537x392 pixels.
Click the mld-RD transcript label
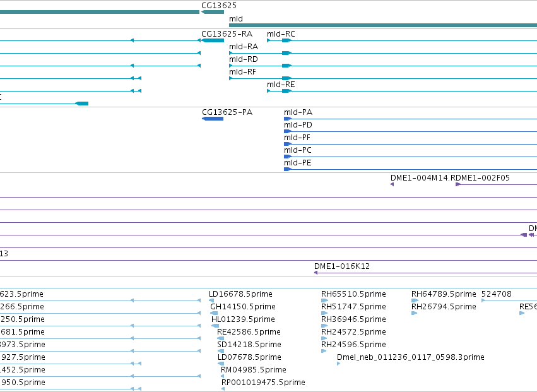pos(244,59)
